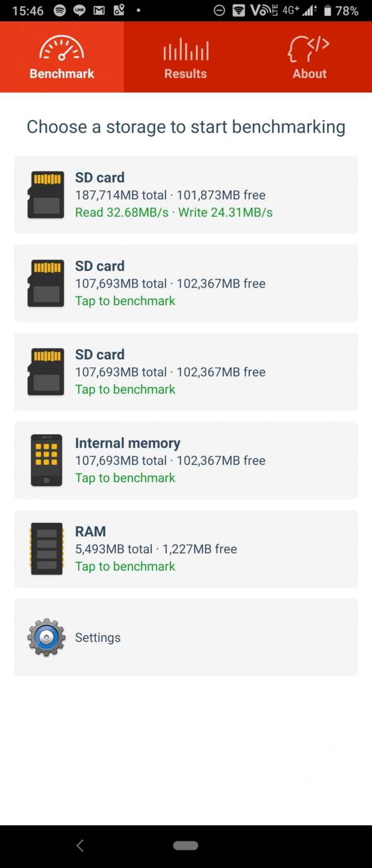Open SD card with Read 32.68MB/s result

click(x=186, y=195)
